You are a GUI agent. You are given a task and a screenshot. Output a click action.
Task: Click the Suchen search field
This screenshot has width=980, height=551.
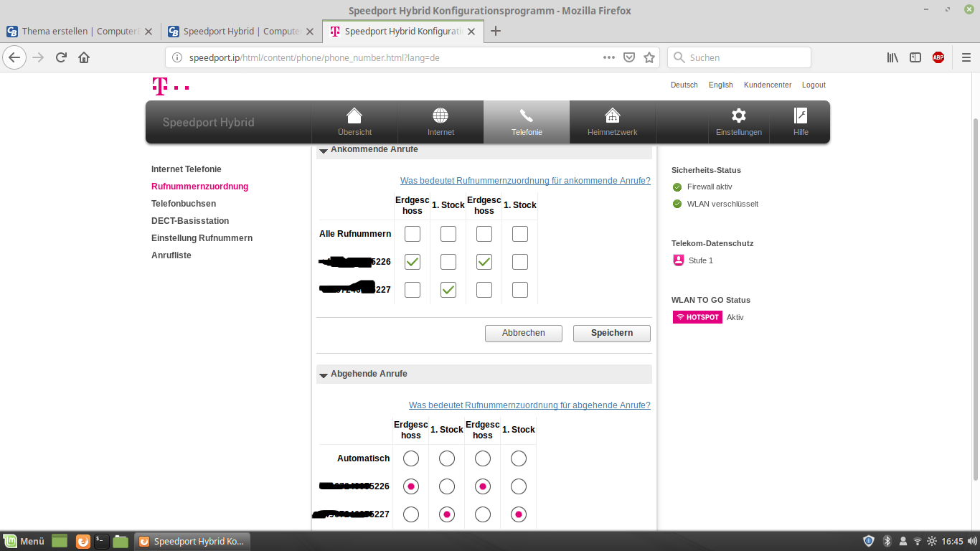(x=739, y=57)
